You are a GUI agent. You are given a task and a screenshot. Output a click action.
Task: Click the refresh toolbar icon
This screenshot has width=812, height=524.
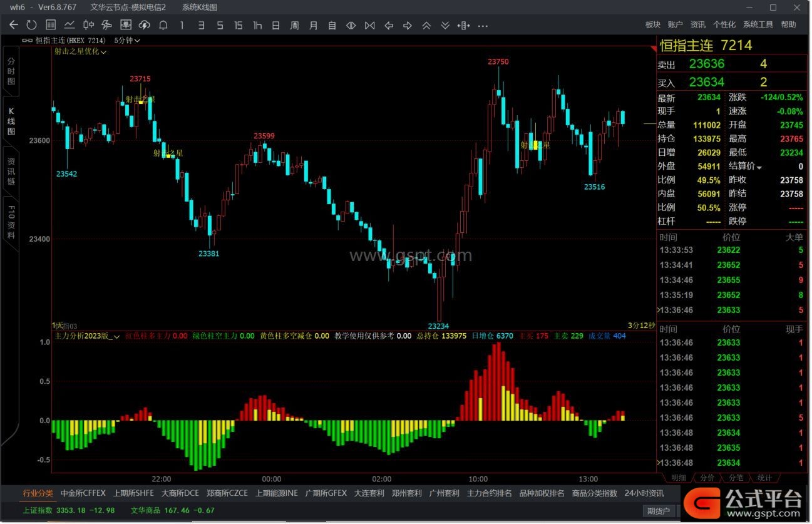pyautogui.click(x=32, y=25)
